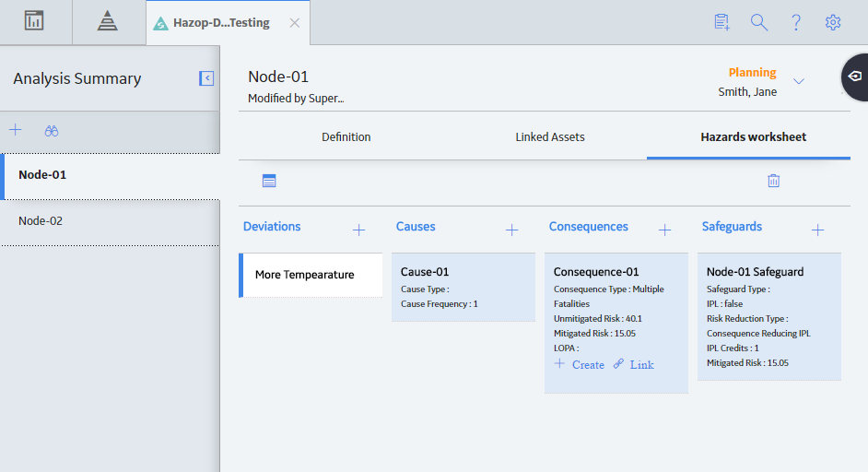Add a new Consequence with plus

[x=664, y=230]
